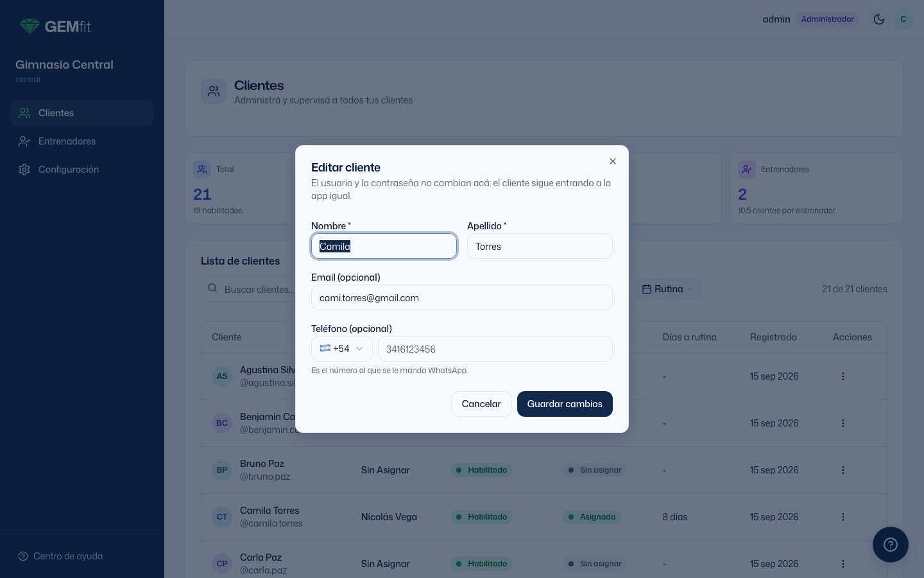Open actions menu for Benjamín's row
The height and width of the screenshot is (578, 924).
(843, 423)
